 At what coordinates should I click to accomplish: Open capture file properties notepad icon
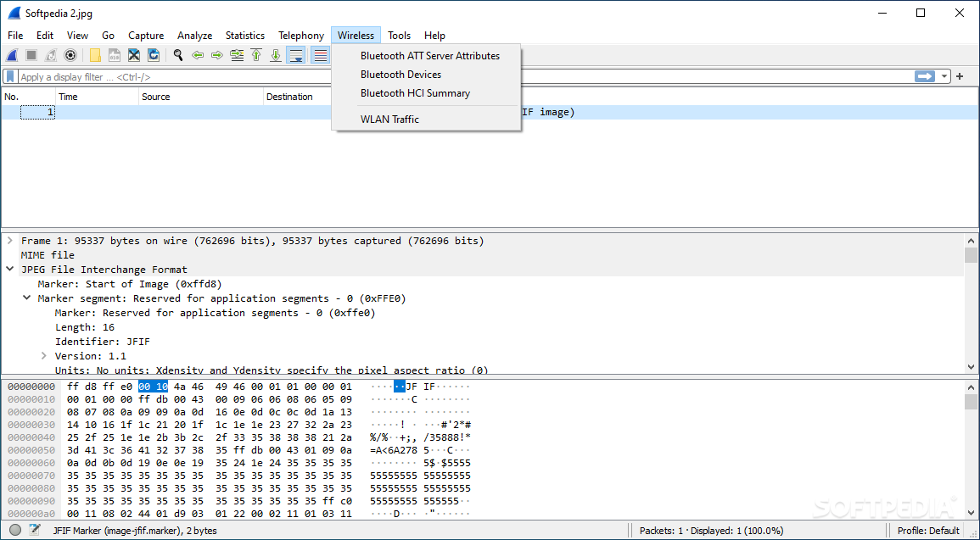(x=35, y=530)
